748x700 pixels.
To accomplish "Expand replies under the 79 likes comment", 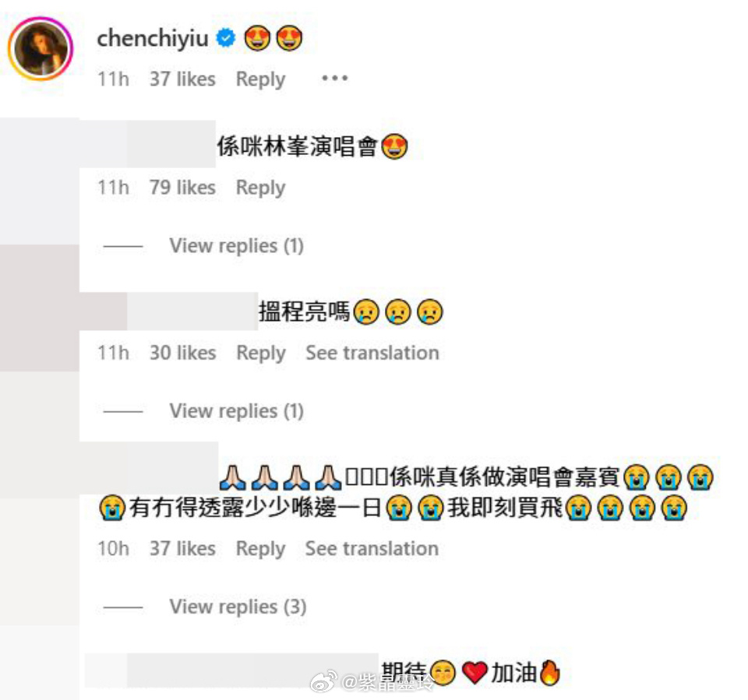I will [237, 246].
